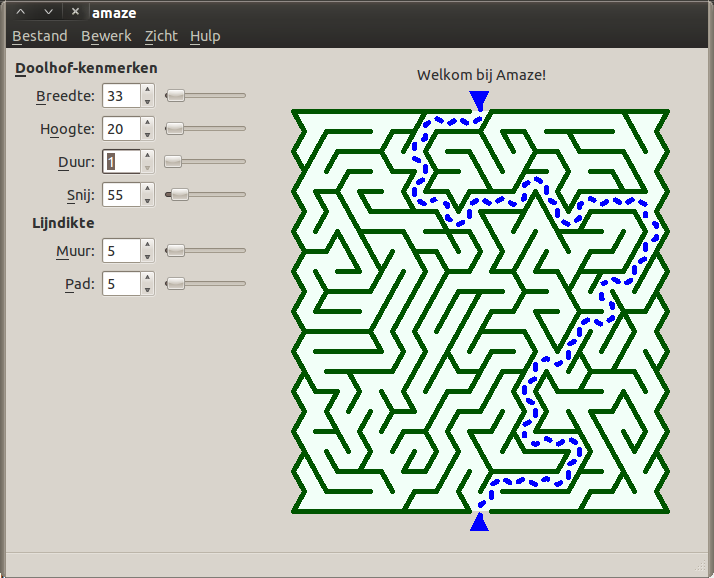Increase Breedte with the up arrow

(x=148, y=90)
